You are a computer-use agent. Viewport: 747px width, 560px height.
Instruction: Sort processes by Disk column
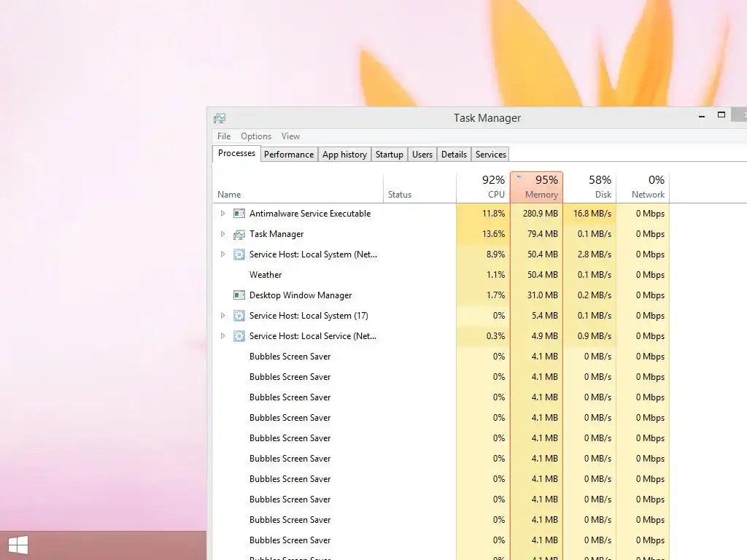coord(589,187)
